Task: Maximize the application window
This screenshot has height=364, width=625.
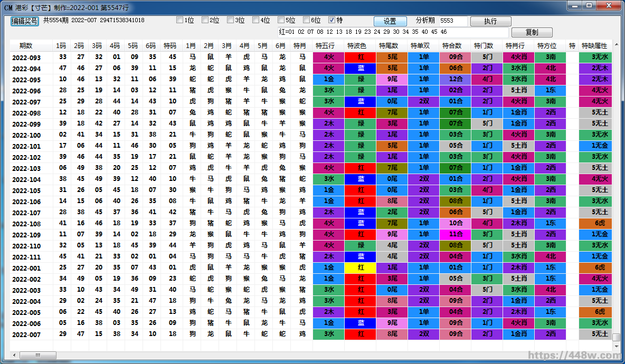Action: coord(589,6)
